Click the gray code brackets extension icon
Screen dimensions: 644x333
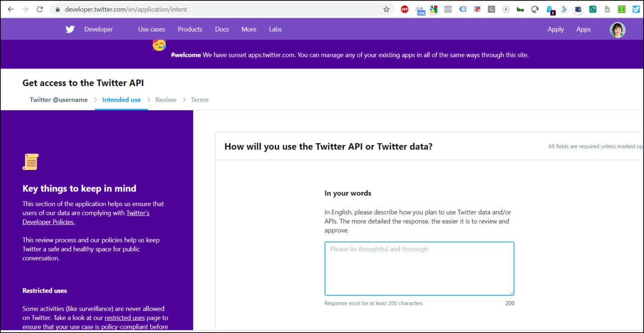pyautogui.click(x=448, y=9)
